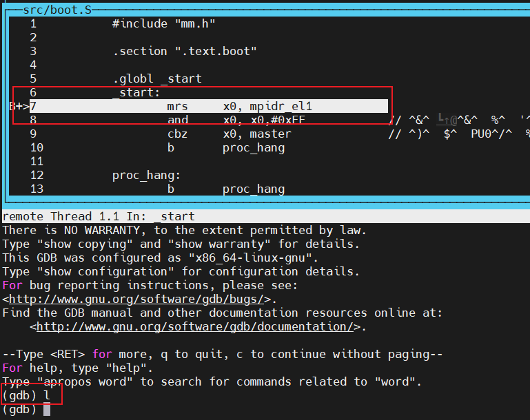Click line number 11 blank line

click(x=37, y=161)
